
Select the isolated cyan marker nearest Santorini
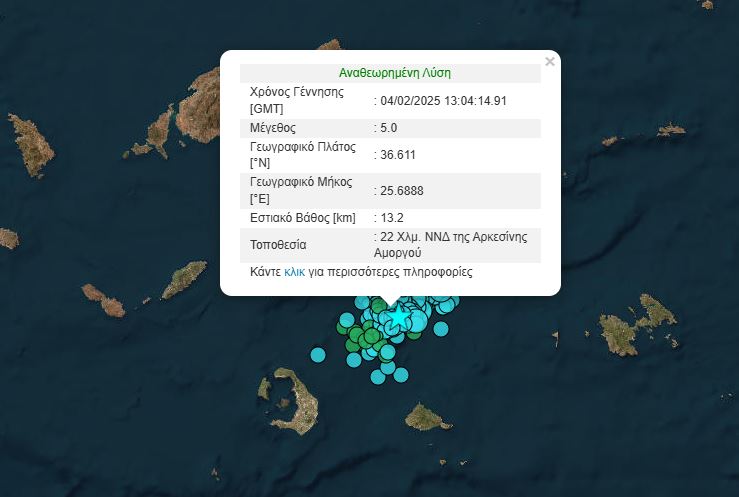318,354
